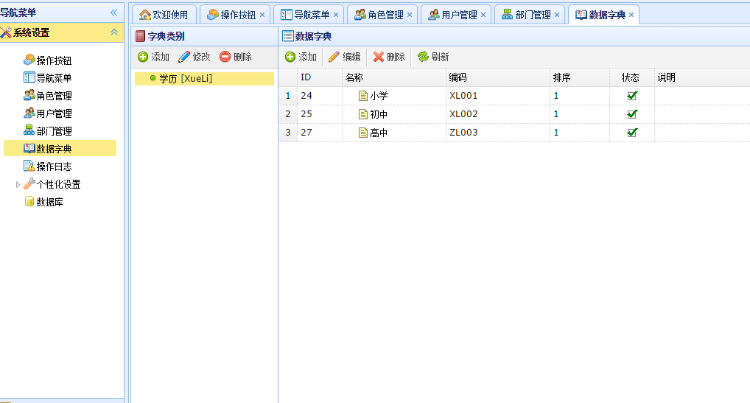The image size is (750, 403).
Task: Click the 状态 column header
Action: 632,77
